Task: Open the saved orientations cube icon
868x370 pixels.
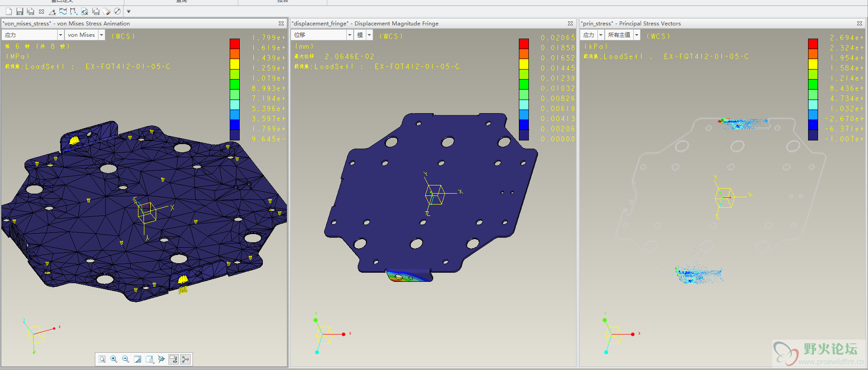Action: 149,359
